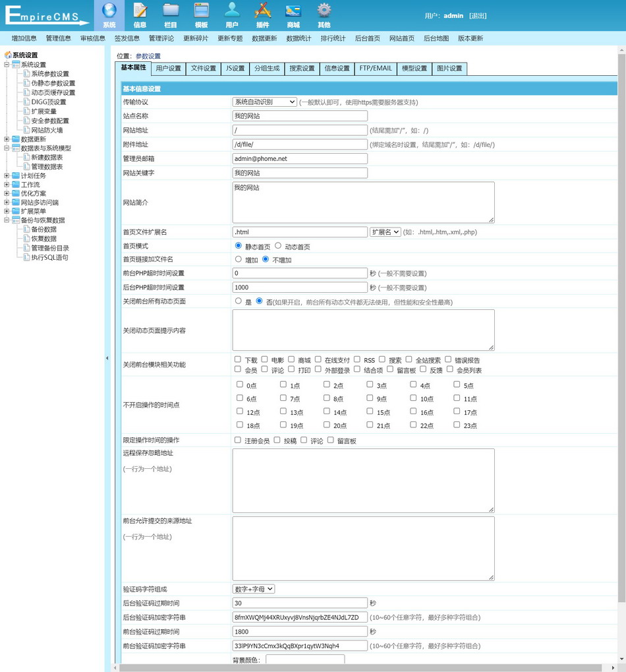Expand the 计划任务 tree node
Image resolution: width=626 pixels, height=672 pixels.
coord(7,175)
